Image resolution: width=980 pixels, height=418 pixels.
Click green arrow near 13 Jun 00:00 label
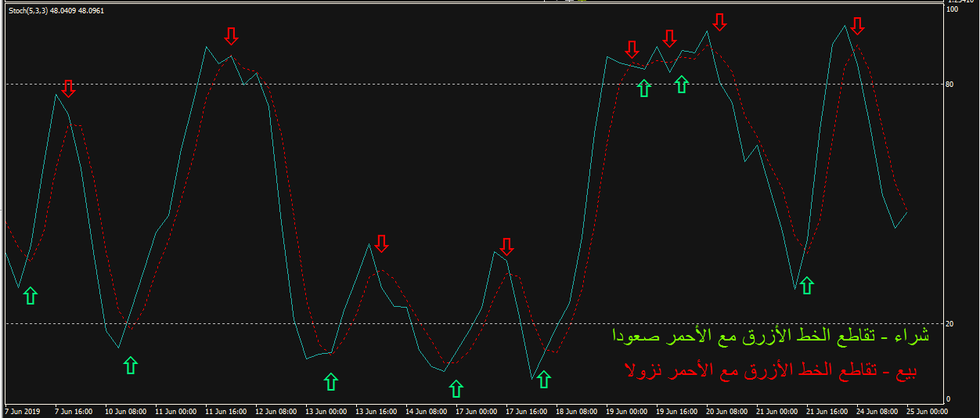pos(331,381)
